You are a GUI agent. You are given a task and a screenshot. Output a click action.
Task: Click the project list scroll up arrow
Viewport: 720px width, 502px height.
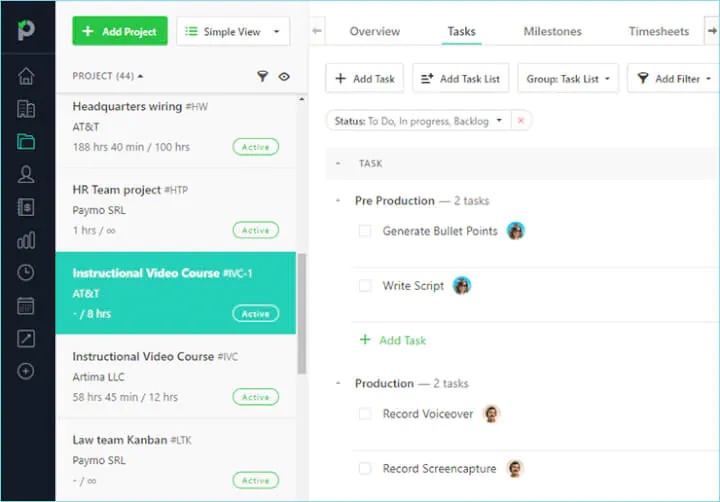point(302,99)
